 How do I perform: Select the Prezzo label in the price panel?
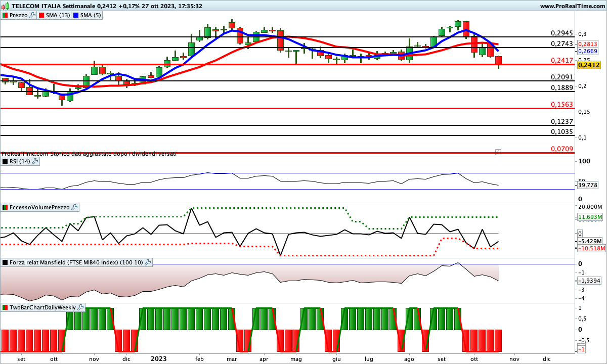18,15
